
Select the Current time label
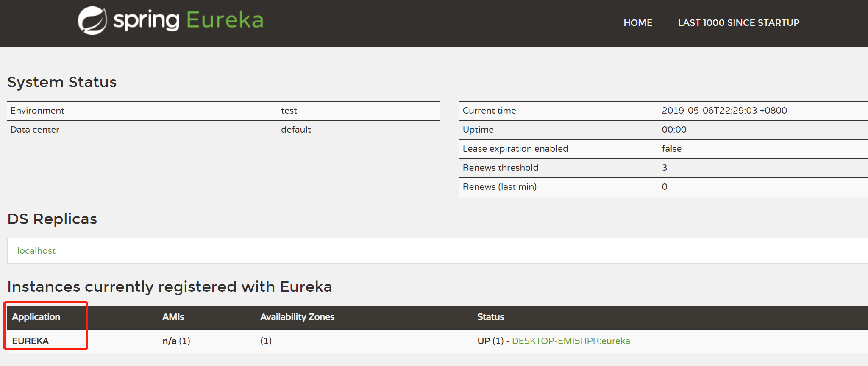point(489,111)
